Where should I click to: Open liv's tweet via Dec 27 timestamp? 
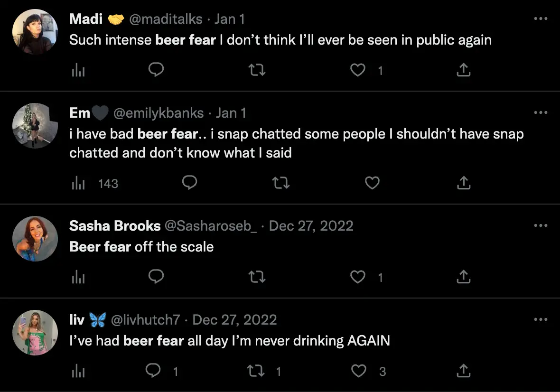tap(234, 319)
